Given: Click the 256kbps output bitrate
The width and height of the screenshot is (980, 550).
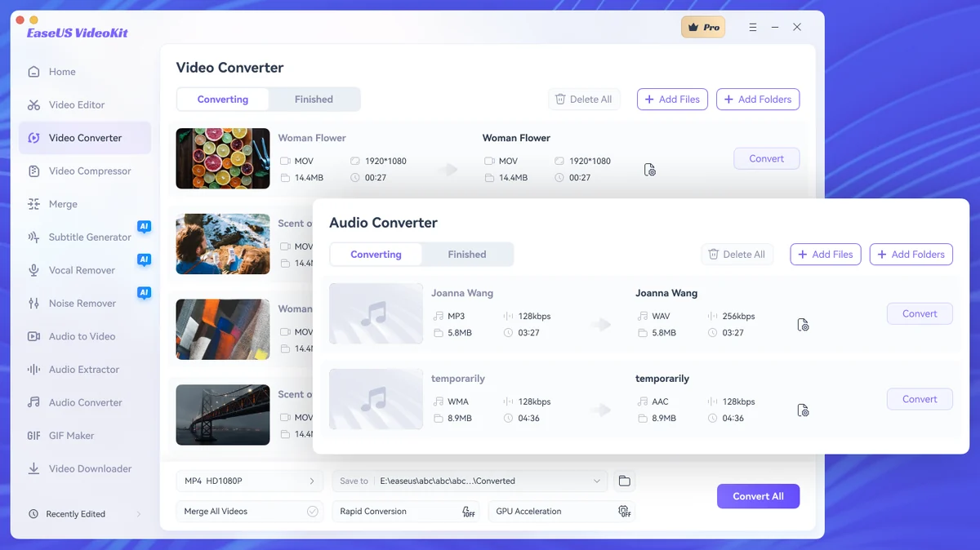Looking at the screenshot, I should [x=738, y=317].
